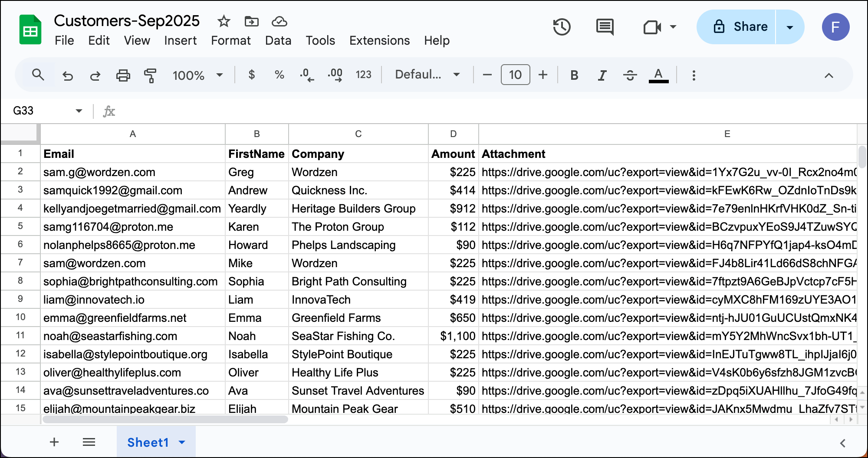Toggle italic formatting
The image size is (868, 458).
click(x=602, y=75)
